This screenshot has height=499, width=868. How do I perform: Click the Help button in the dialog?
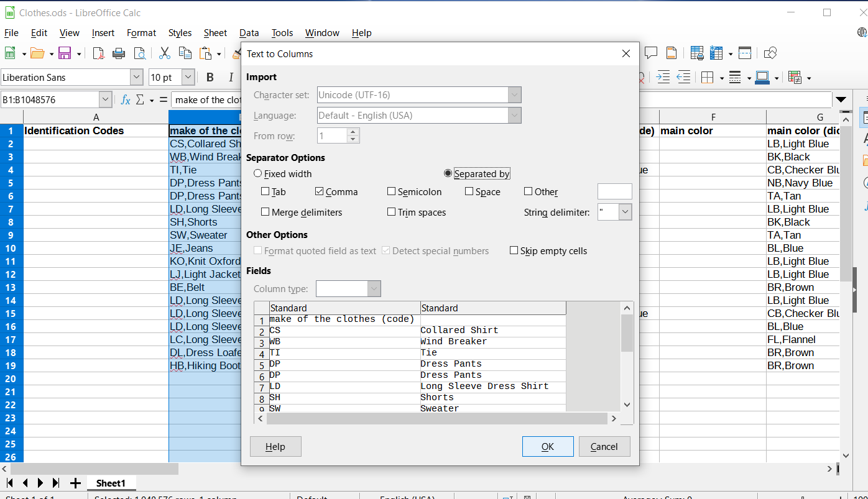(x=275, y=446)
